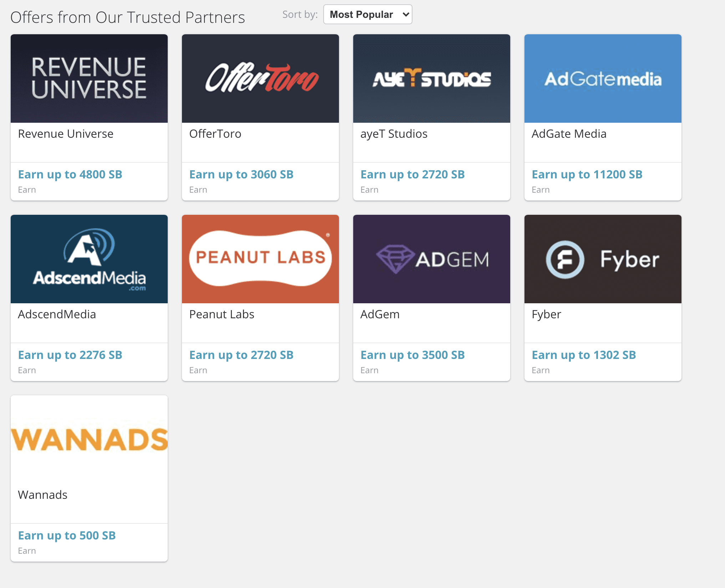Click the Wannads logo thumbnail
725x588 pixels.
click(89, 440)
